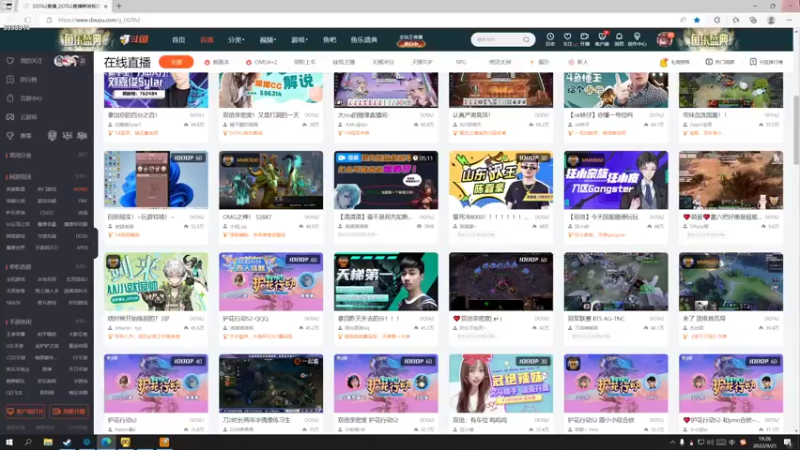Open browser collections icon

753,20
